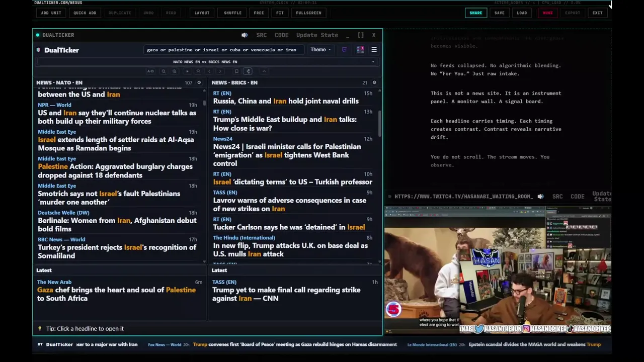Click the DUPLICATE button
This screenshot has width=644, height=362.
(x=120, y=13)
